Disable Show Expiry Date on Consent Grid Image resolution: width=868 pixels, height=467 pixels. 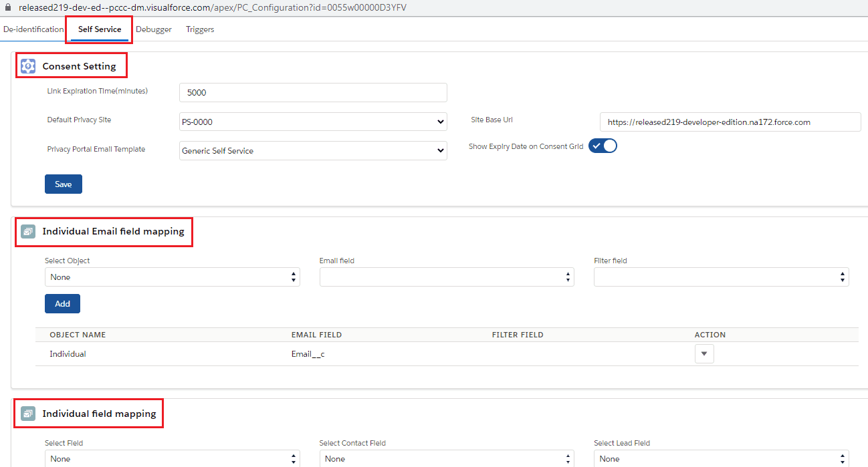pos(603,145)
